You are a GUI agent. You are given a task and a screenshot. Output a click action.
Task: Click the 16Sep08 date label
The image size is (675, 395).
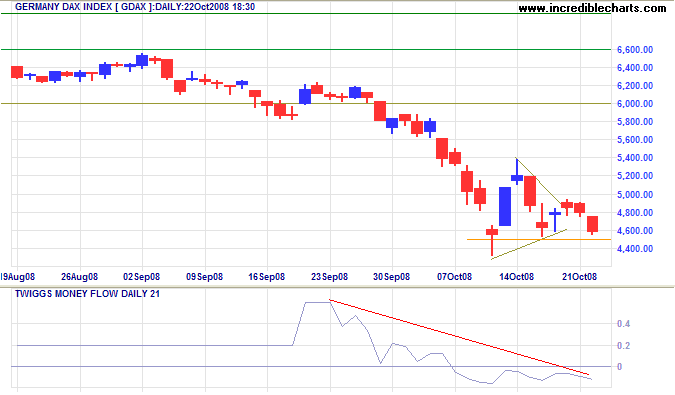266,277
